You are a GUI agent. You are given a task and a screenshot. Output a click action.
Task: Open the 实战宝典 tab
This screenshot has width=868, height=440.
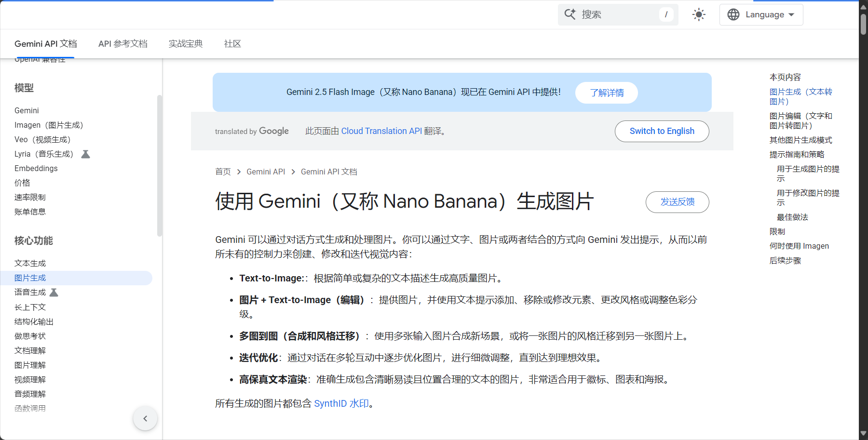pyautogui.click(x=186, y=44)
